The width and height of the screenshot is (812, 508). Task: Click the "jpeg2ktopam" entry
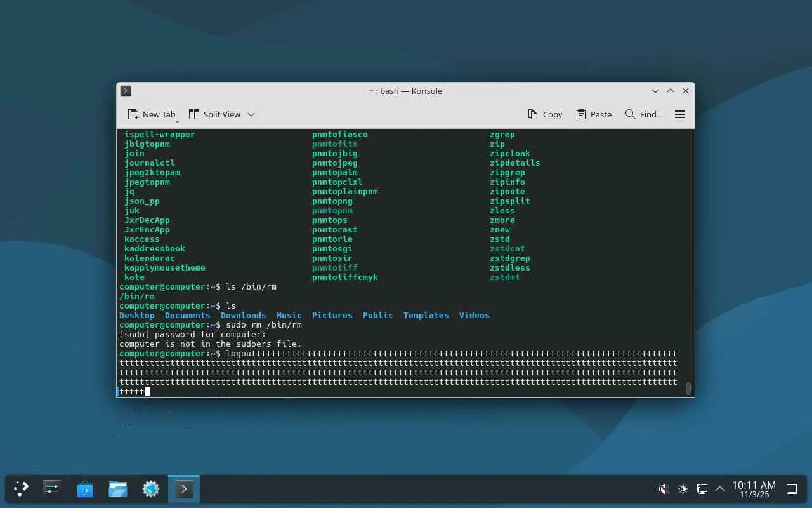pos(152,173)
